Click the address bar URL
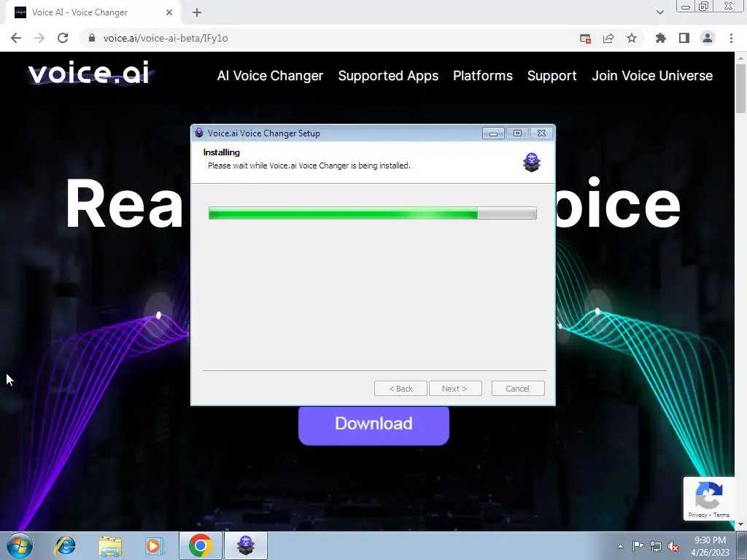The image size is (747, 560). click(166, 38)
